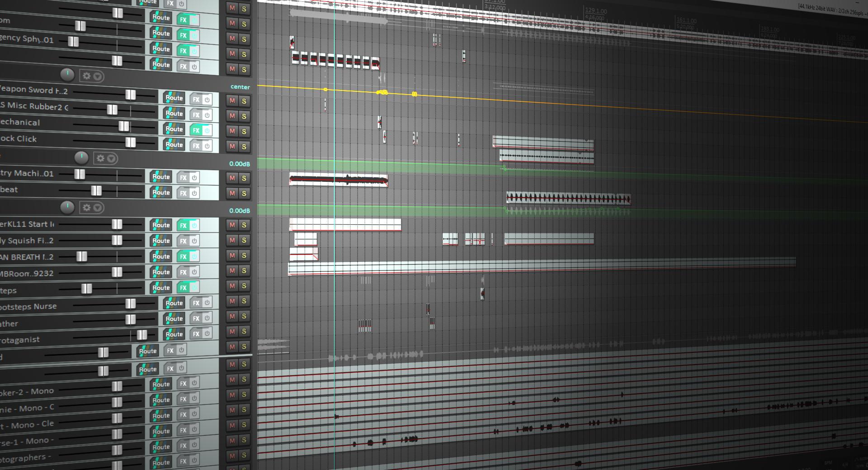868x470 pixels.
Task: Solo the Weapon Sword track
Action: [x=244, y=101]
